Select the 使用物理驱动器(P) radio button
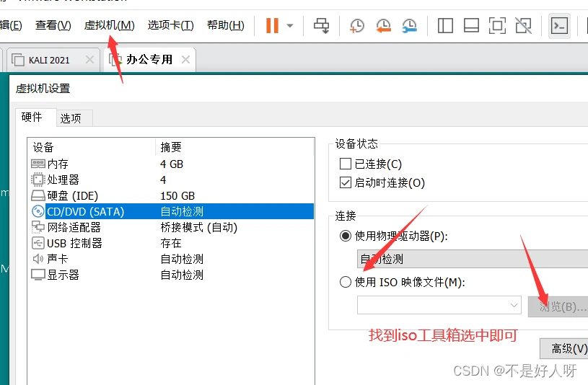The width and height of the screenshot is (588, 385). click(x=346, y=236)
